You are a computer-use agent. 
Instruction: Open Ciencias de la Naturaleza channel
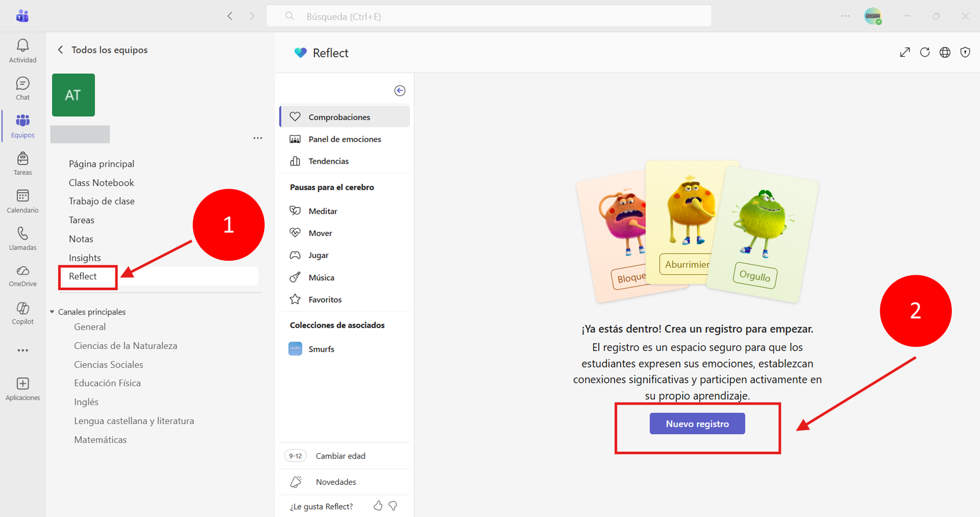pyautogui.click(x=126, y=346)
